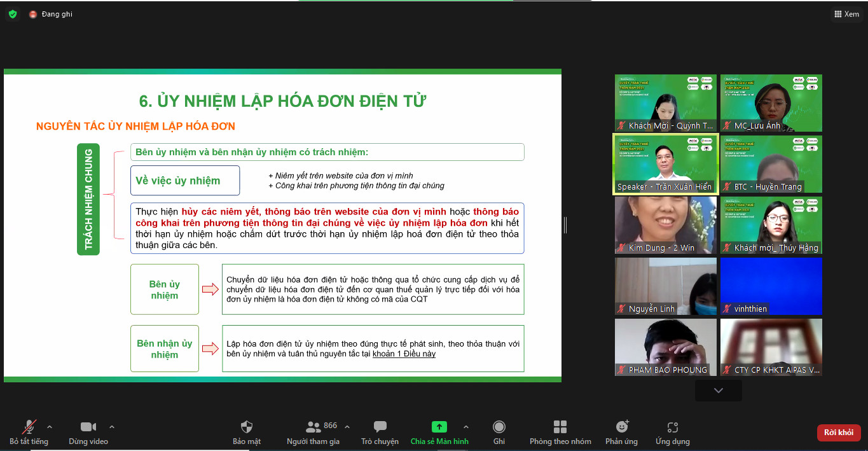Expand video options arrow beside Dừng video
868x451 pixels.
click(112, 427)
